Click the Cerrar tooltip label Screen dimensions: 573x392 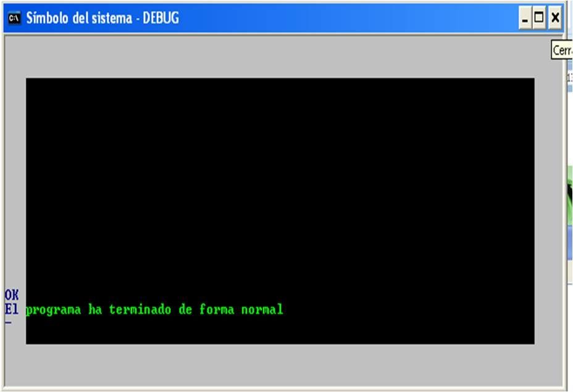(x=562, y=50)
